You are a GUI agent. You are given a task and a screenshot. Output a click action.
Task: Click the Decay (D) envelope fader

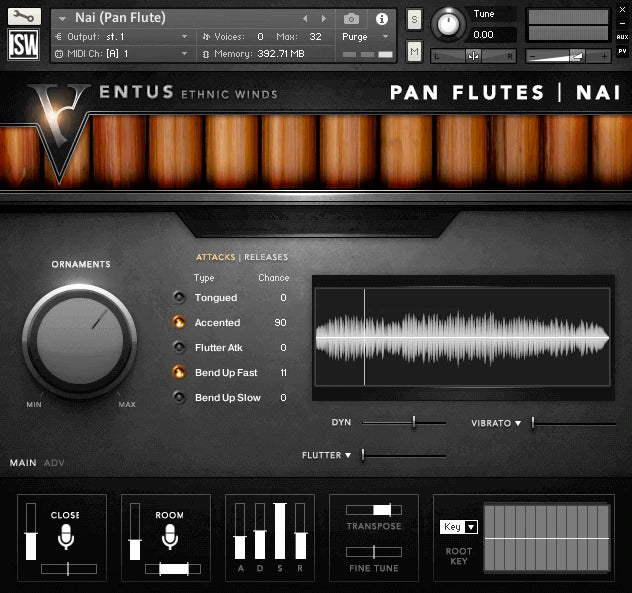(260, 531)
